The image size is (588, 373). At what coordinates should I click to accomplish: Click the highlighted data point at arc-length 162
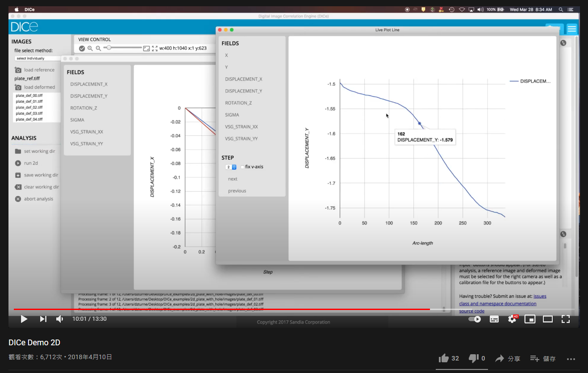click(419, 123)
